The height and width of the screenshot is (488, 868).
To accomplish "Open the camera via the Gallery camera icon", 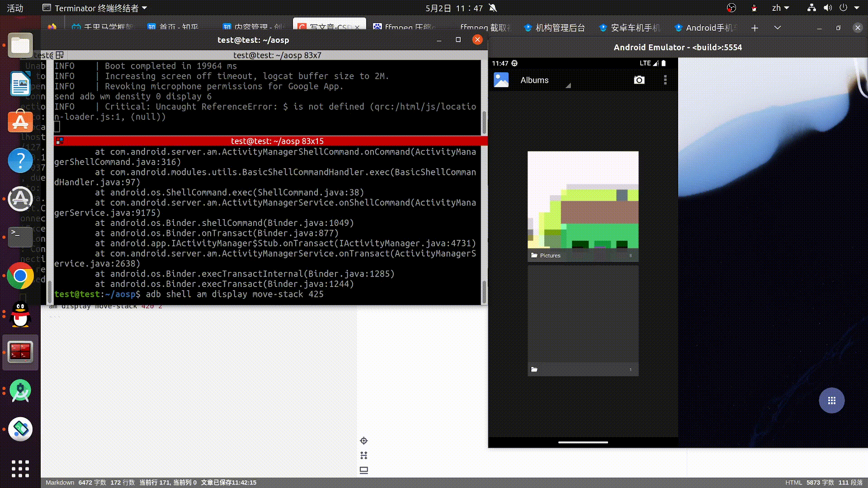I will click(639, 80).
